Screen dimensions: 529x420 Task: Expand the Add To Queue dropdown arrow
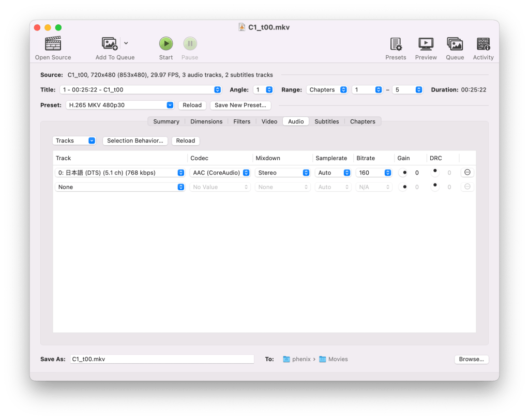[x=126, y=43]
